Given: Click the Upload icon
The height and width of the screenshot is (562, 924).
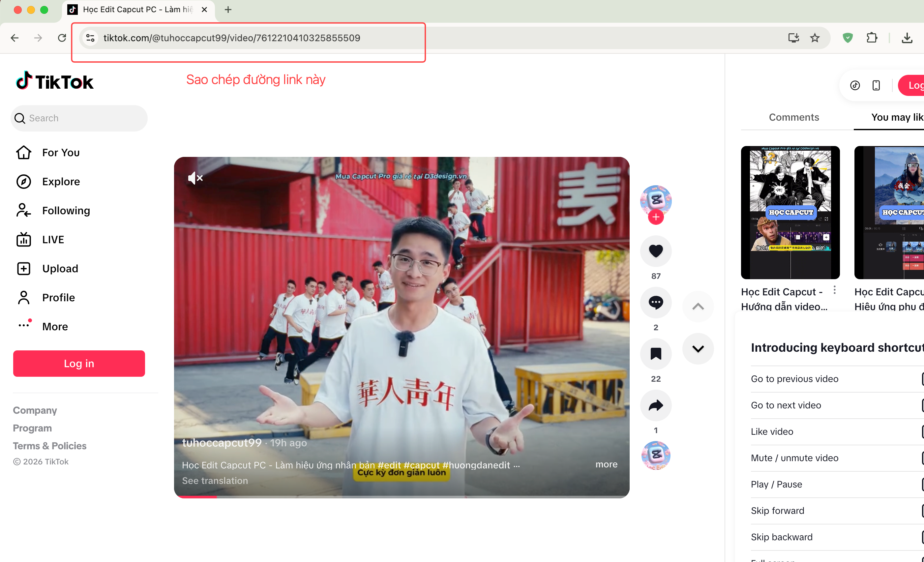Looking at the screenshot, I should (x=23, y=268).
